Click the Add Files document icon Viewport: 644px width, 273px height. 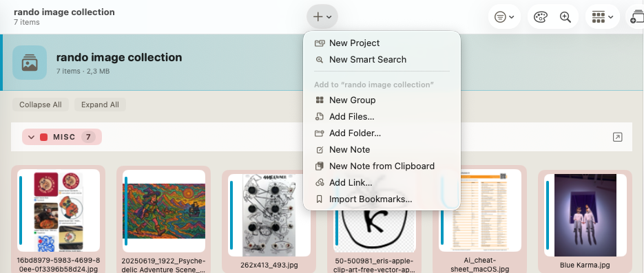[319, 116]
